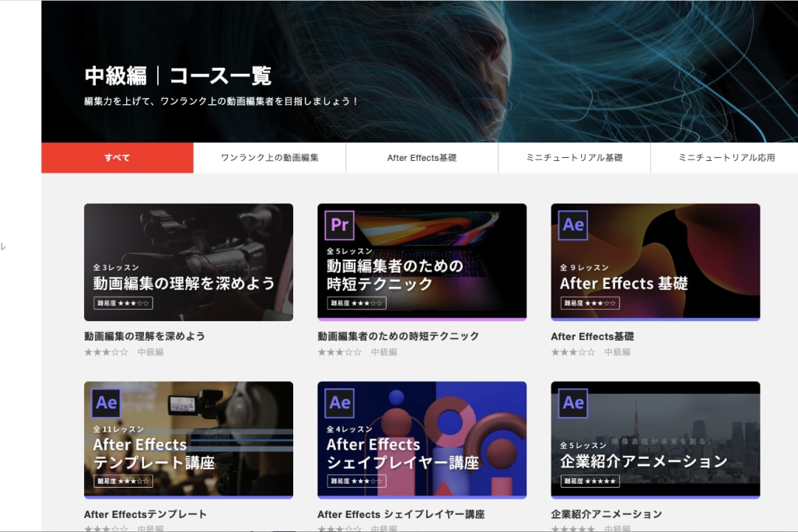Click the After Effectsテンプレート title link

(145, 514)
